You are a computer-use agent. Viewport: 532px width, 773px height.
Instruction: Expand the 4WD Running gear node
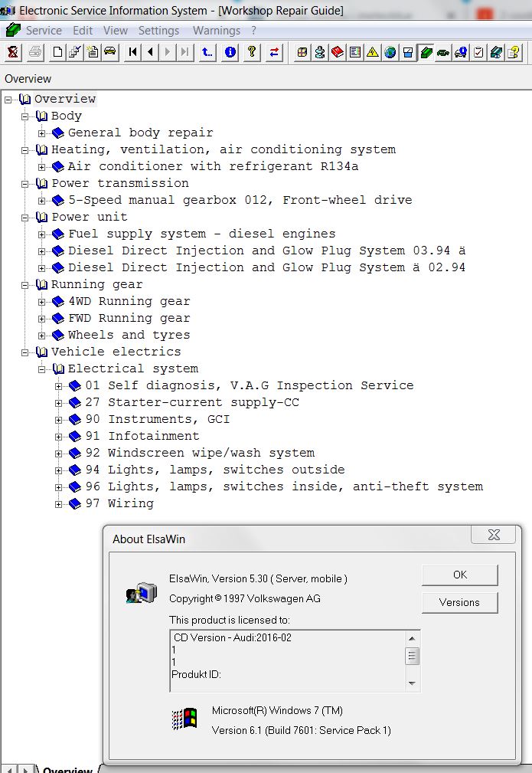click(42, 302)
